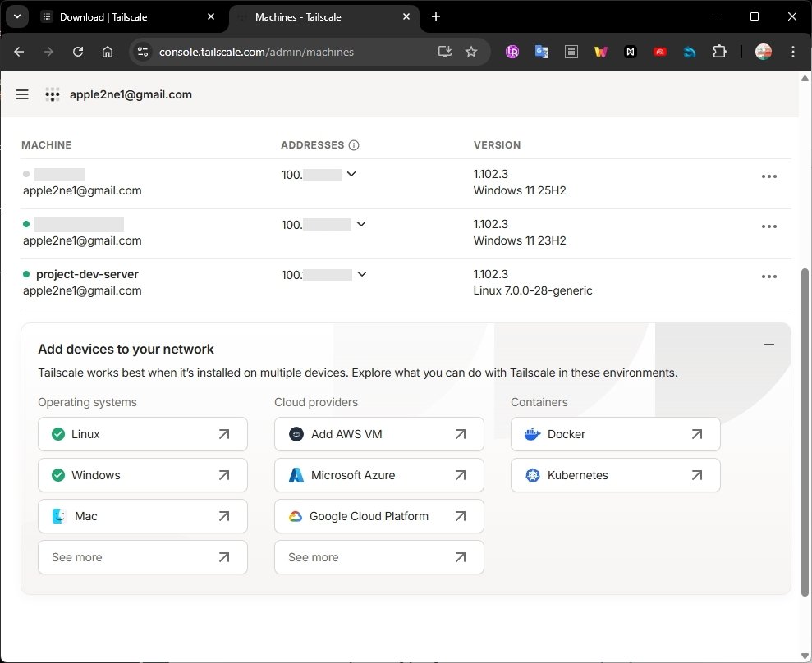The image size is (812, 663).
Task: Expand addresses for Windows 11 23H2 machine
Action: 361,224
